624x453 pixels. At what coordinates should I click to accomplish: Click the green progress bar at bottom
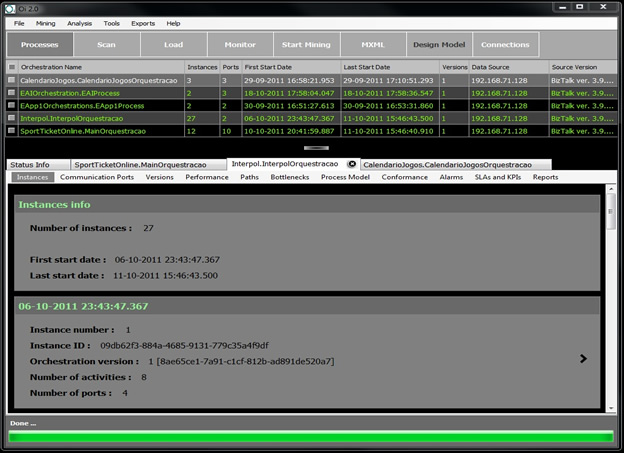point(311,437)
